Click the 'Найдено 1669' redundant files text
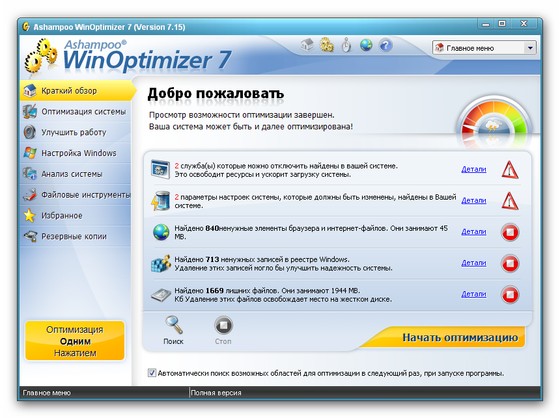 [283, 295]
